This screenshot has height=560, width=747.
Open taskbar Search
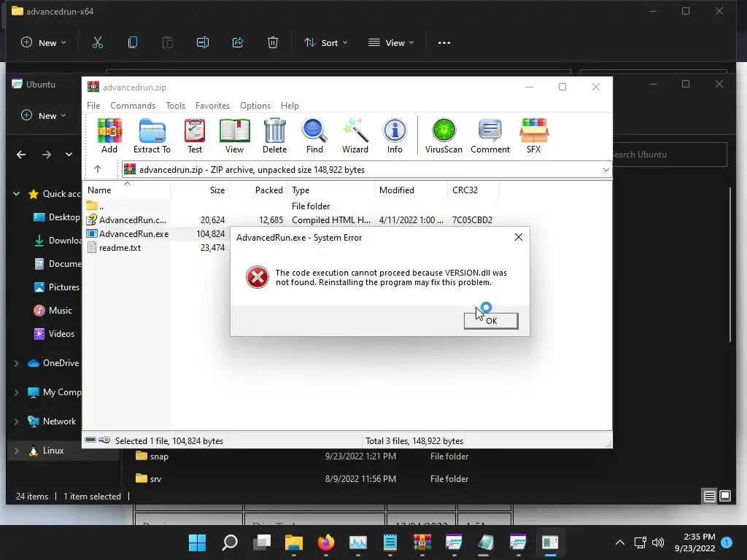230,542
